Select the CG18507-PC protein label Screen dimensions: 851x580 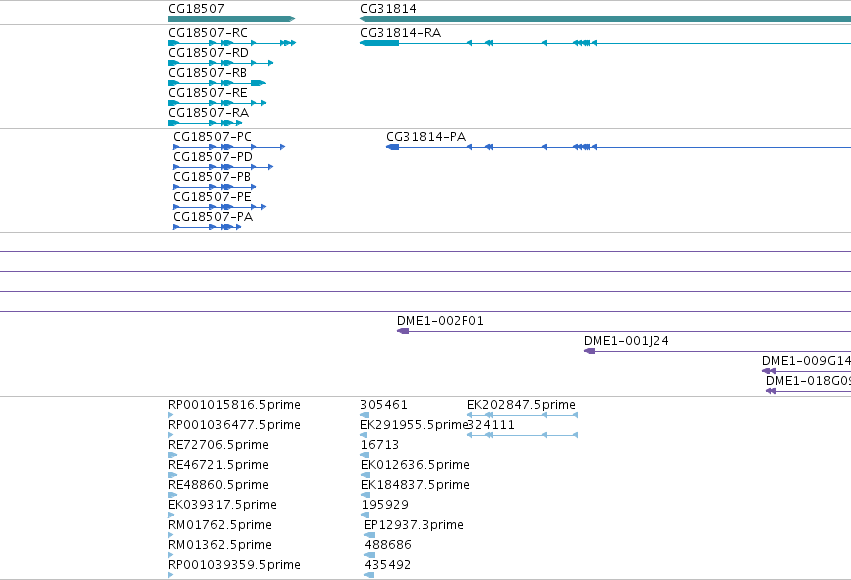(212, 137)
